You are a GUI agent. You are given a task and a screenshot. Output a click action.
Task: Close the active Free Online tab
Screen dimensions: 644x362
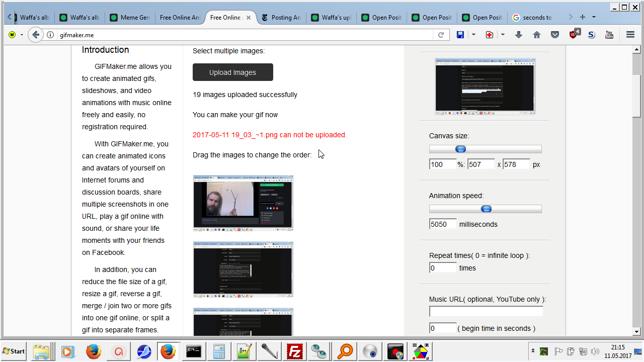249,18
